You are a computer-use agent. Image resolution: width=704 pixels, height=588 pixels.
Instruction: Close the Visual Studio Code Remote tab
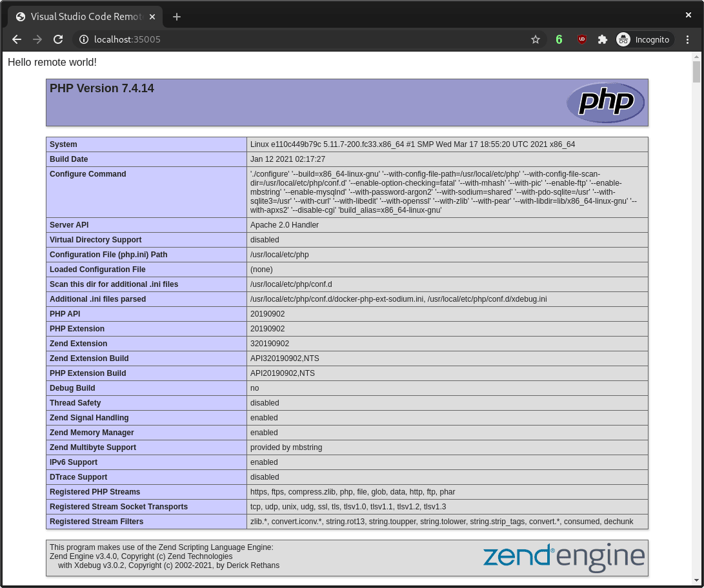coord(152,16)
